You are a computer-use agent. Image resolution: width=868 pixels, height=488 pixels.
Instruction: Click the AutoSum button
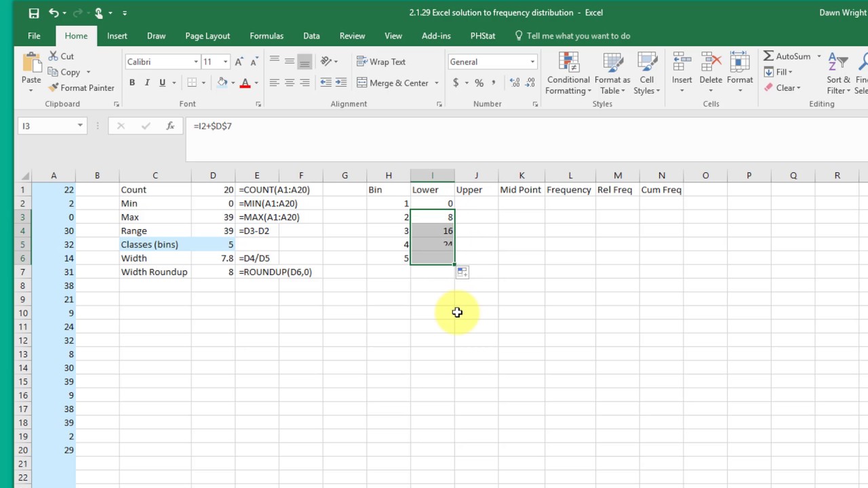(787, 56)
